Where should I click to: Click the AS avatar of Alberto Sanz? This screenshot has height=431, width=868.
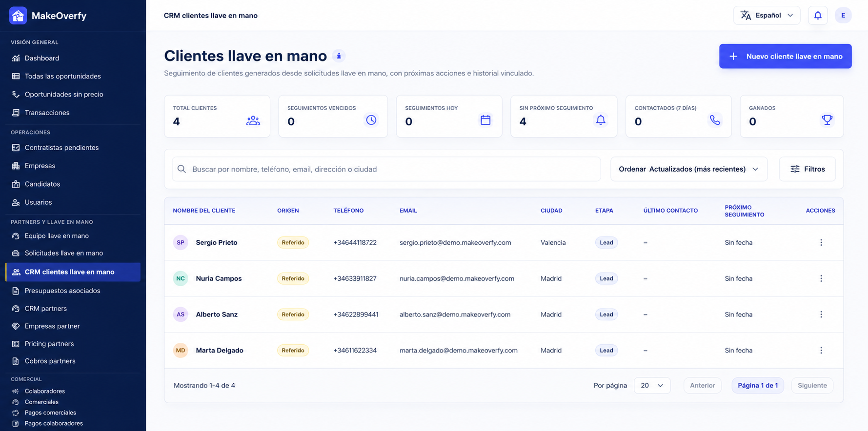181,314
